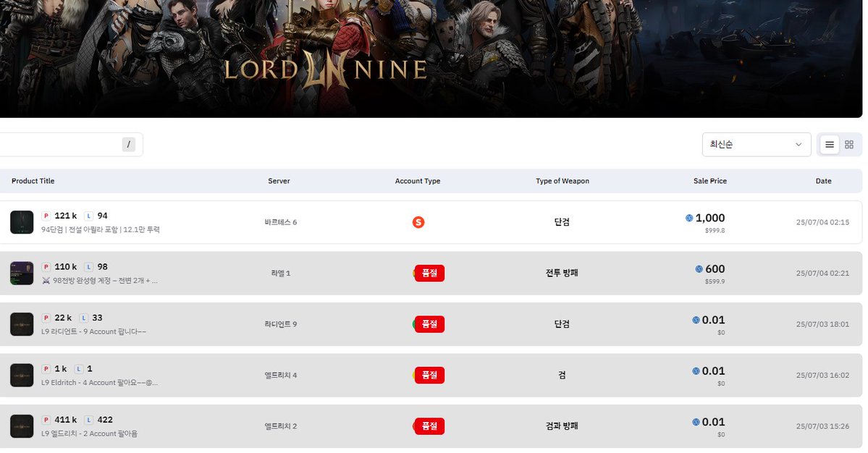Screen dimensions: 868x453
Task: Click the L level icon beside 33
Action: coord(83,318)
